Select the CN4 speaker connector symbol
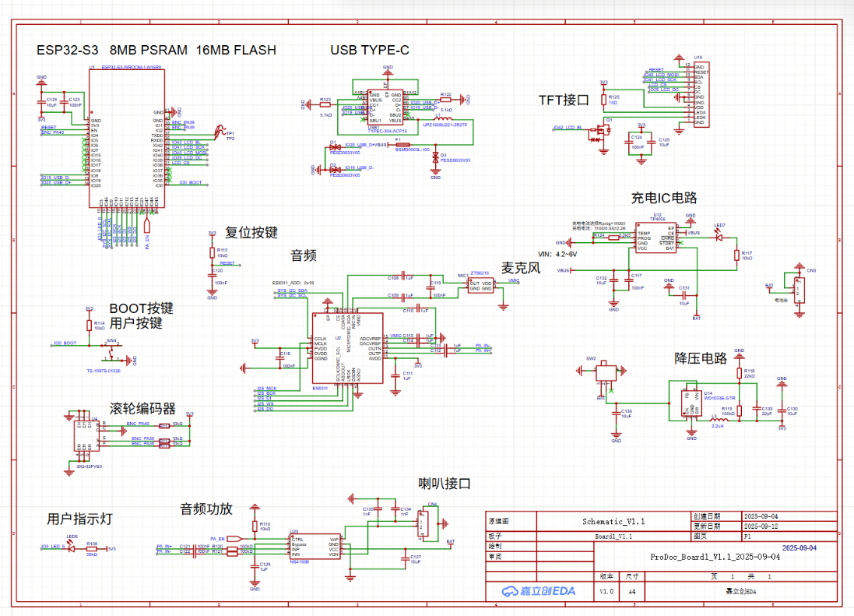Image resolution: width=854 pixels, height=616 pixels. [423, 525]
